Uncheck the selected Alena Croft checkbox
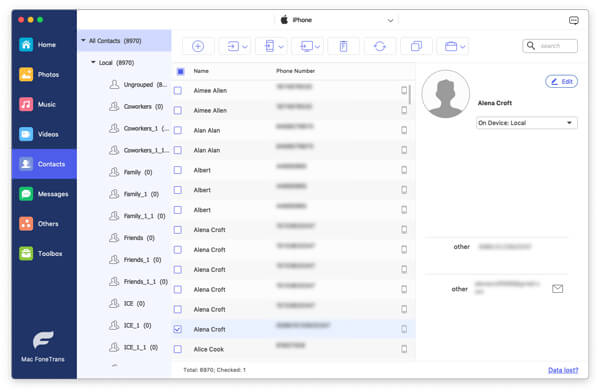Viewport: 600px width, 392px height. click(178, 329)
